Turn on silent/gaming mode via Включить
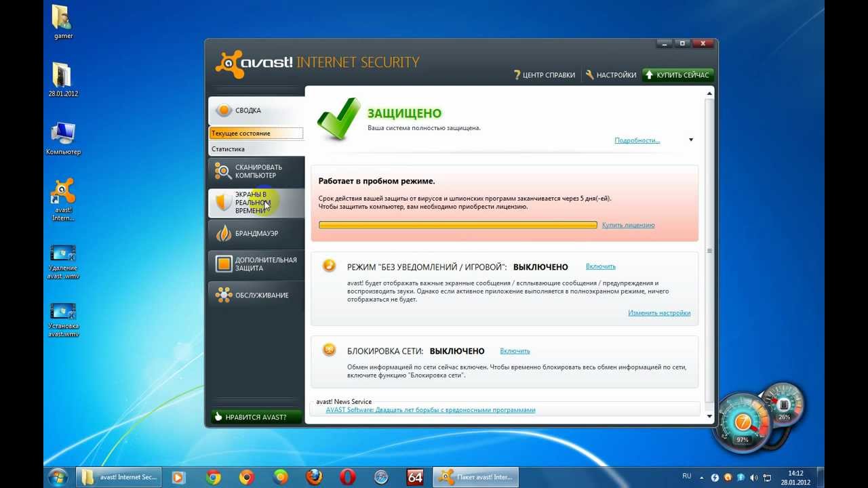The width and height of the screenshot is (868, 488). pos(601,266)
